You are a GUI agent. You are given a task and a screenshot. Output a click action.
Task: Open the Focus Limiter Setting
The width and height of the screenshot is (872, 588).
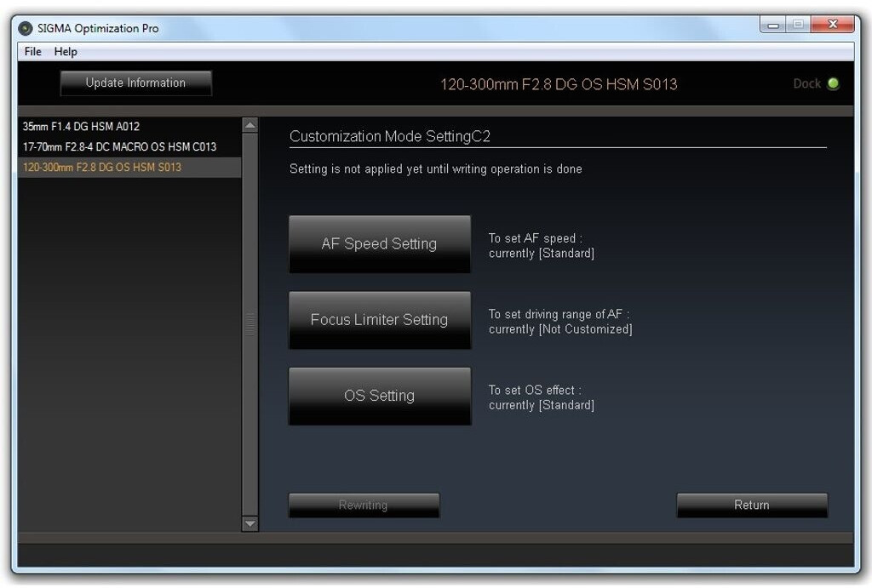pos(379,320)
